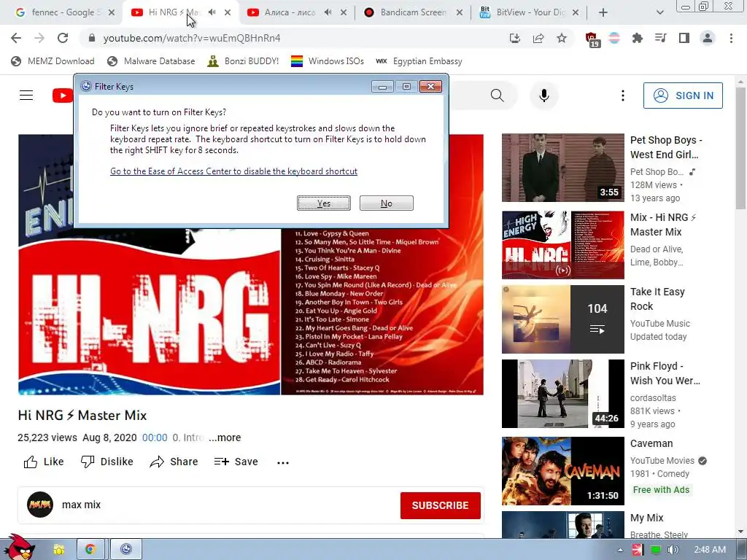Open the Malware Database bookmark
747x560 pixels.
point(151,61)
